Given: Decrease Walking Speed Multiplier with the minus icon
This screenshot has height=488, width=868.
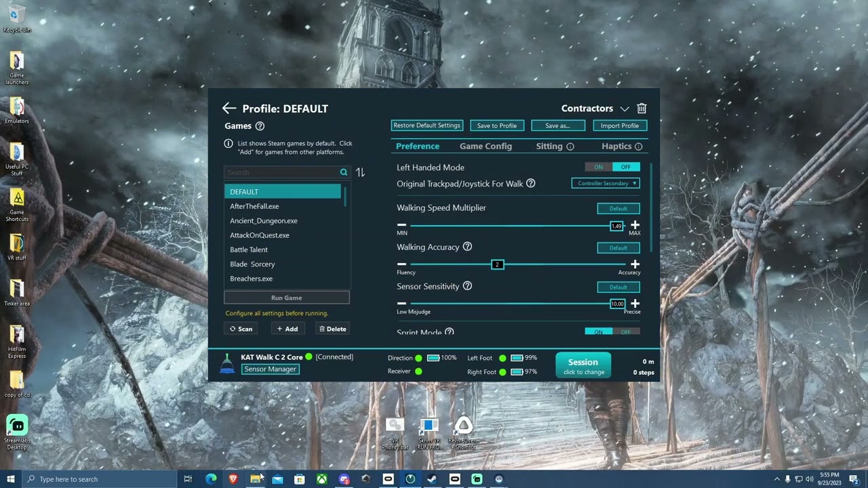Looking at the screenshot, I should click(x=401, y=225).
